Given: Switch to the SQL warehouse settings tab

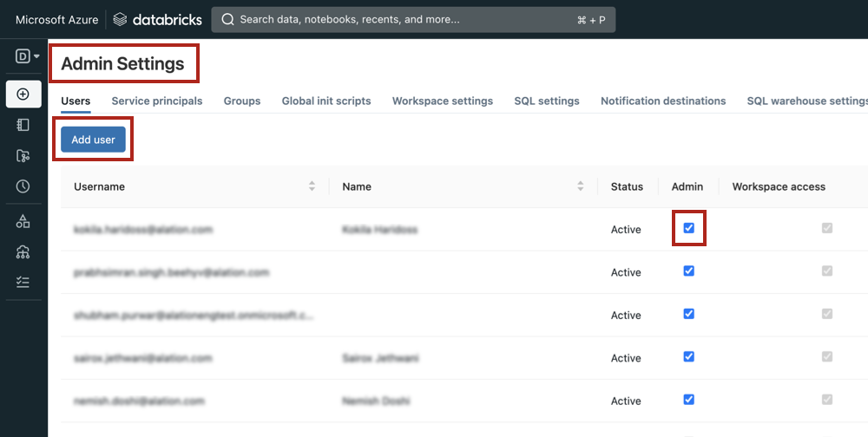Looking at the screenshot, I should 807,101.
